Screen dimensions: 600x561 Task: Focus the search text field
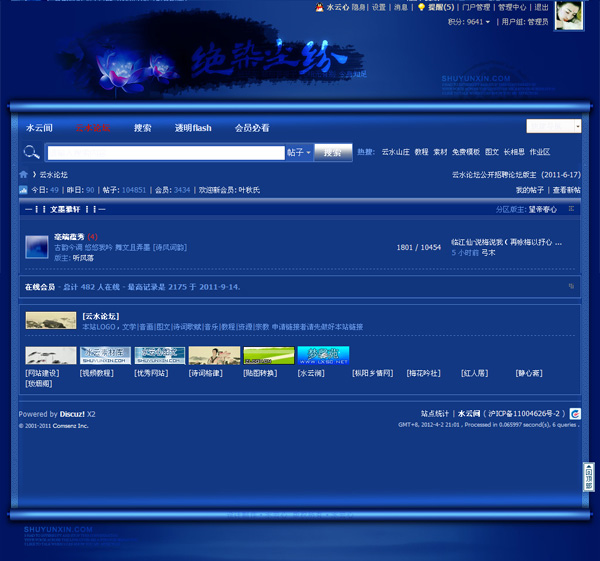pyautogui.click(x=166, y=153)
